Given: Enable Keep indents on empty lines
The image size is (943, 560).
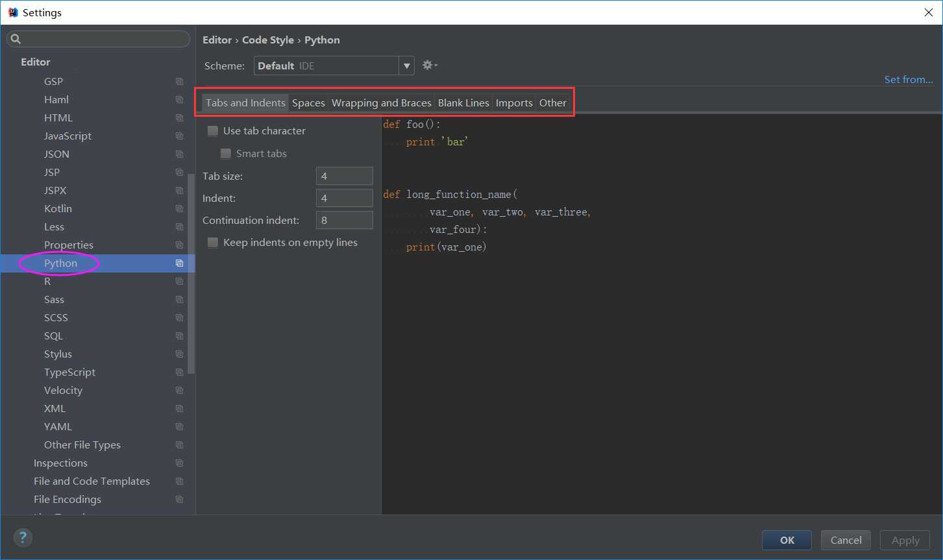Looking at the screenshot, I should coord(213,243).
